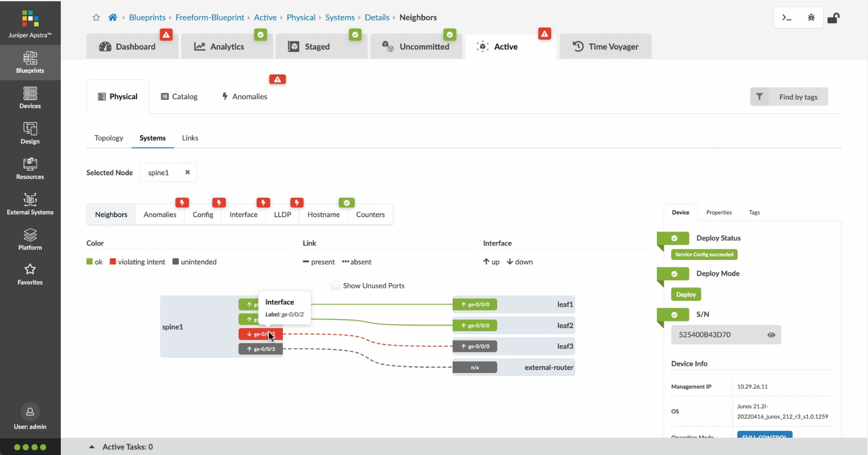Image resolution: width=868 pixels, height=455 pixels.
Task: Click the unlock padlock icon
Action: [x=833, y=18]
